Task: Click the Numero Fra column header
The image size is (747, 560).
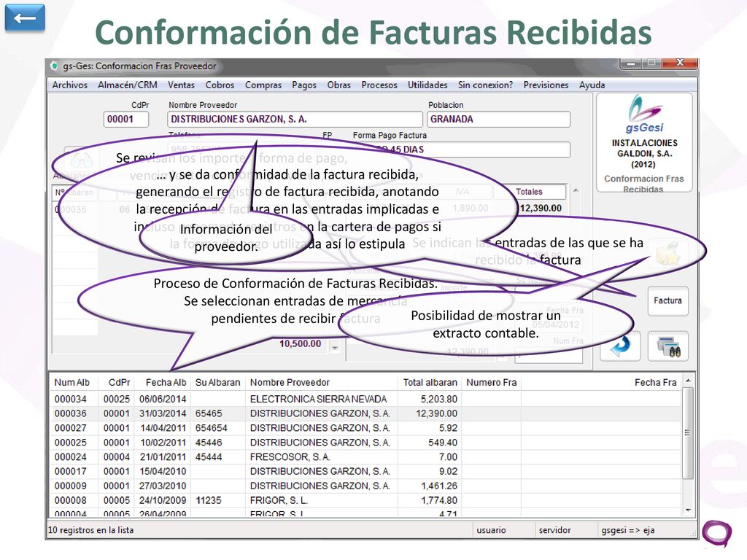Action: coord(491,382)
